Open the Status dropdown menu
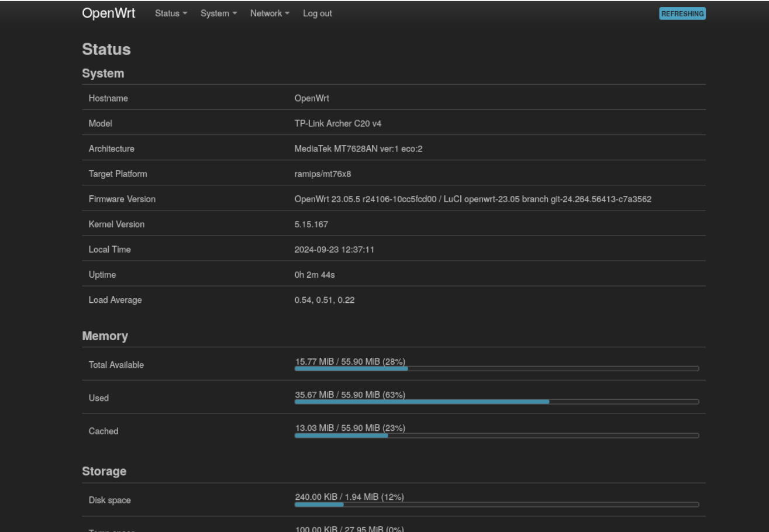Screen dimensions: 769x532 click(x=171, y=13)
